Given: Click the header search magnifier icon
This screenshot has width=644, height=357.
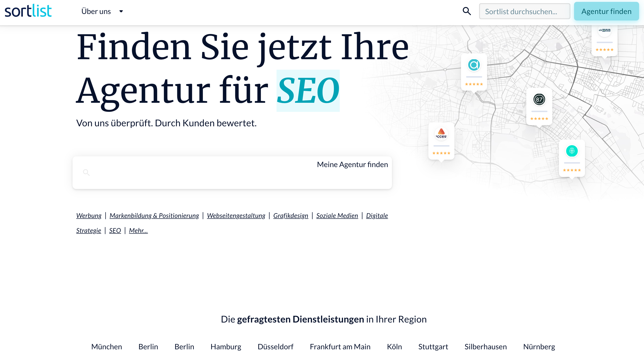Looking at the screenshot, I should pos(467,11).
